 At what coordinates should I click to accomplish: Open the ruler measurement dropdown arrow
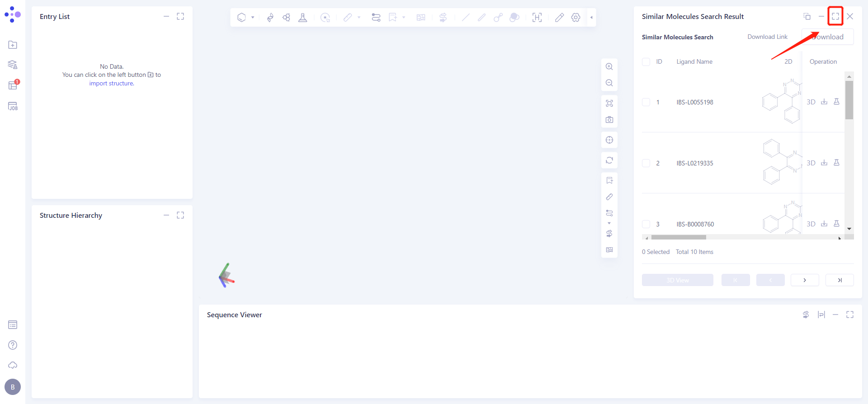pyautogui.click(x=359, y=18)
